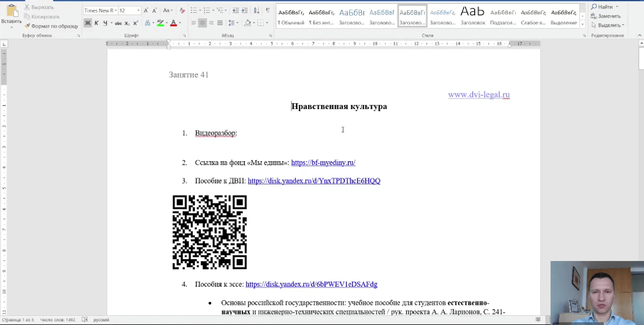The width and height of the screenshot is (644, 325).
Task: Open the font color dropdown arrow
Action: (x=180, y=23)
